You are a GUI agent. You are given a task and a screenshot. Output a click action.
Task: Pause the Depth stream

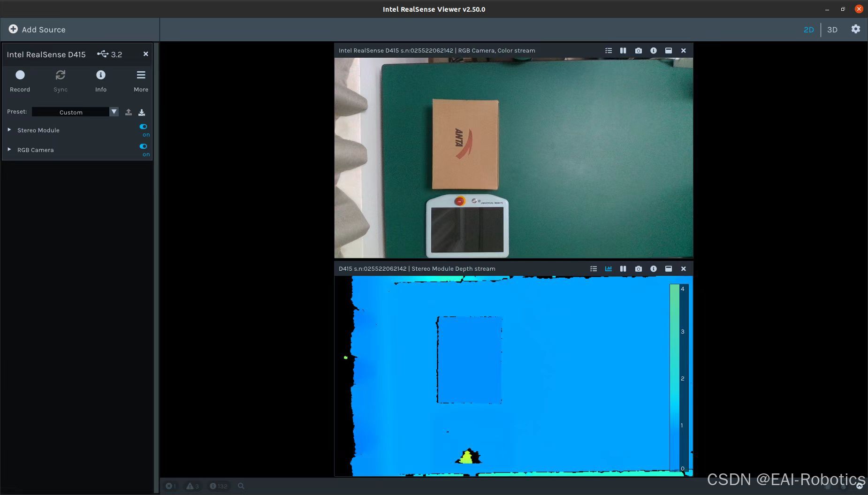[x=623, y=268]
